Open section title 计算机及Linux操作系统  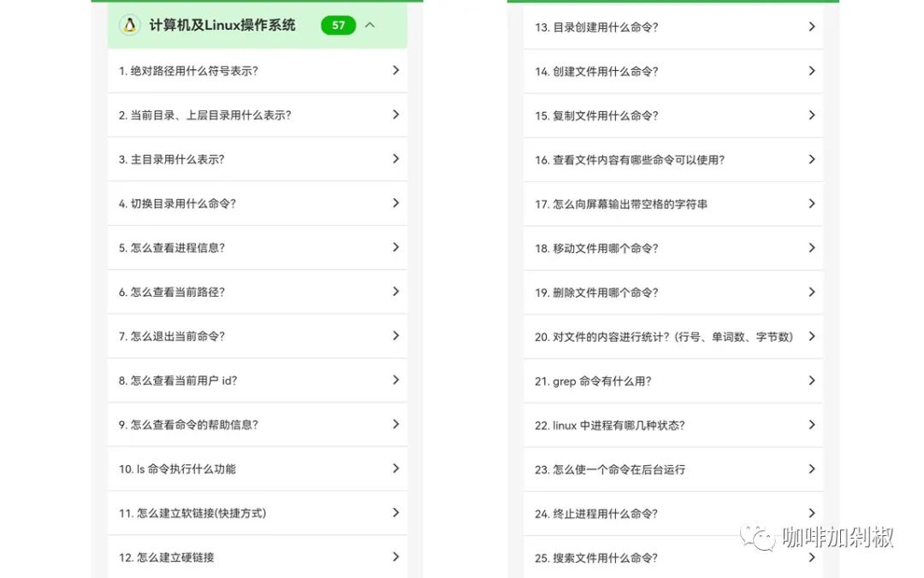(222, 26)
